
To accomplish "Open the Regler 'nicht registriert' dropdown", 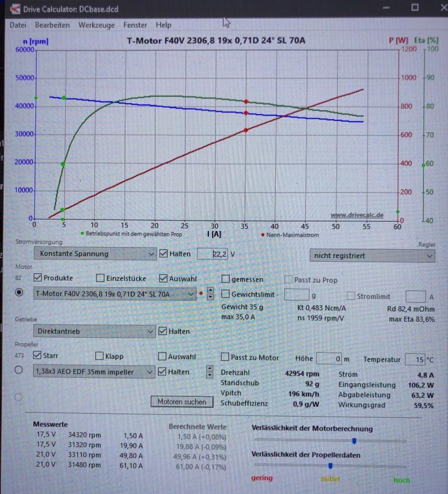I will point(372,255).
